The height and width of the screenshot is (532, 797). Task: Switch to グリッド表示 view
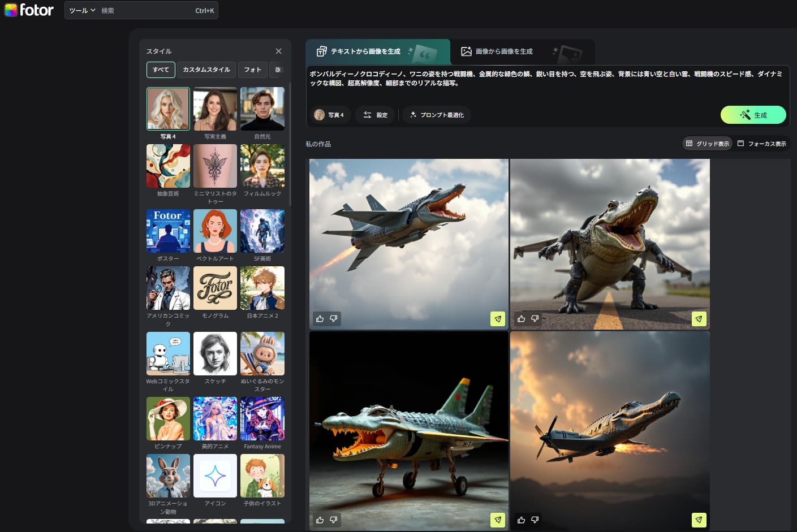[x=707, y=144]
